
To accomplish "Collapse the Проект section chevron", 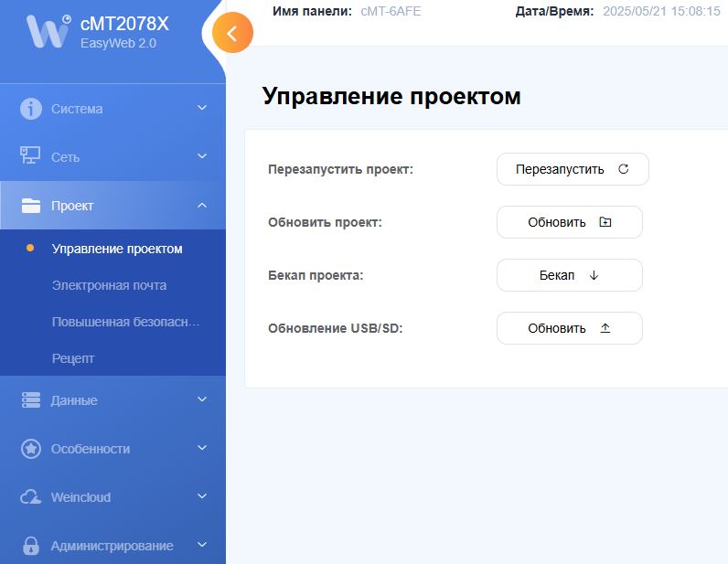I will (202, 206).
